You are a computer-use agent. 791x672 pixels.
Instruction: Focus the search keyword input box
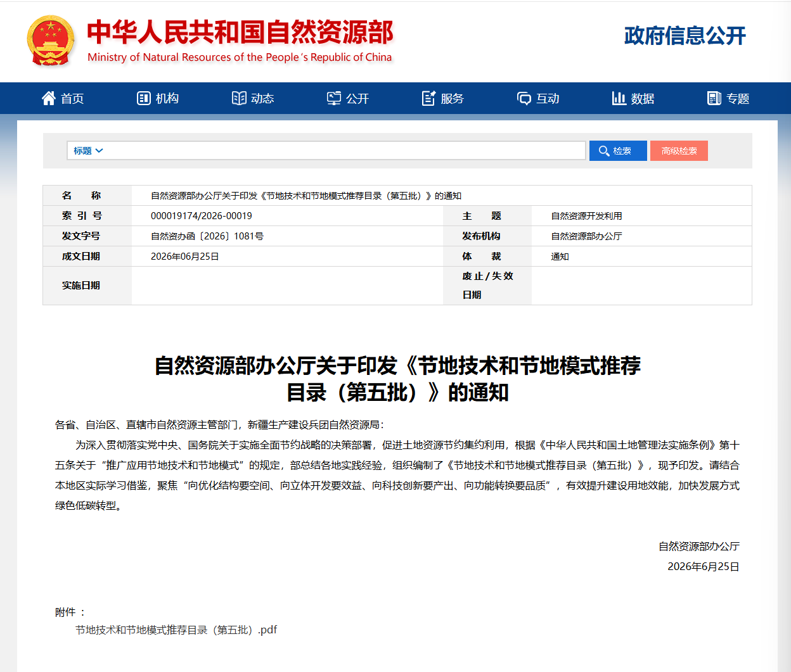tap(345, 151)
